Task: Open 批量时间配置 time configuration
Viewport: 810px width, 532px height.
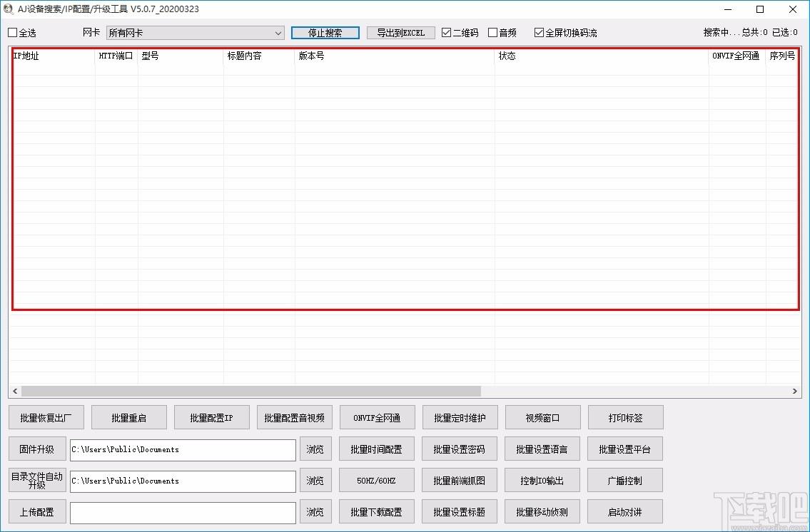Action: [377, 449]
